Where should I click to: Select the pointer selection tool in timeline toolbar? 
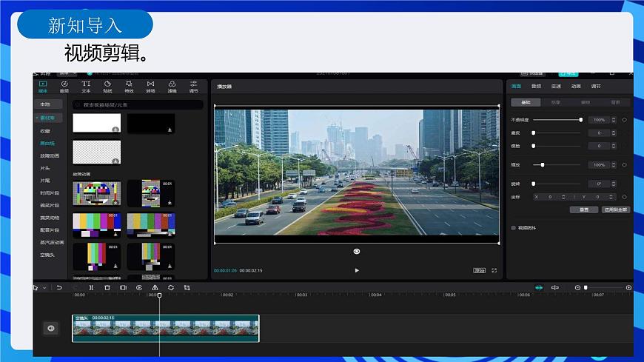(36, 288)
